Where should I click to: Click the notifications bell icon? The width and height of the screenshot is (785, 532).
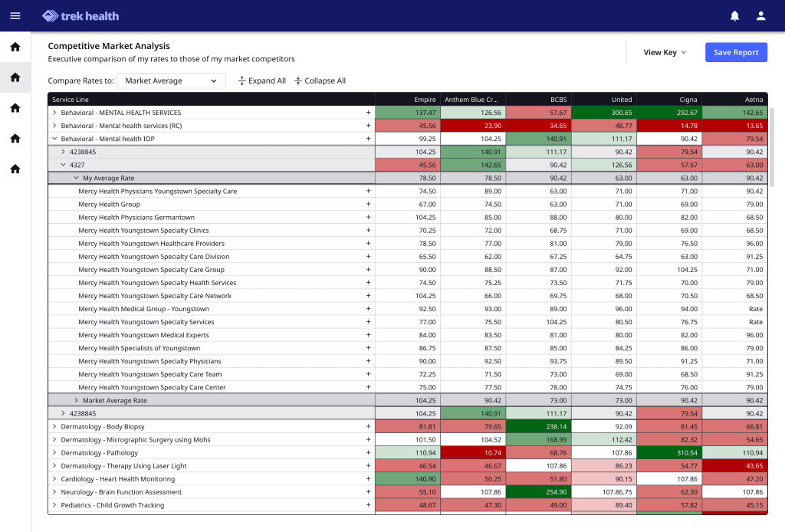[734, 15]
